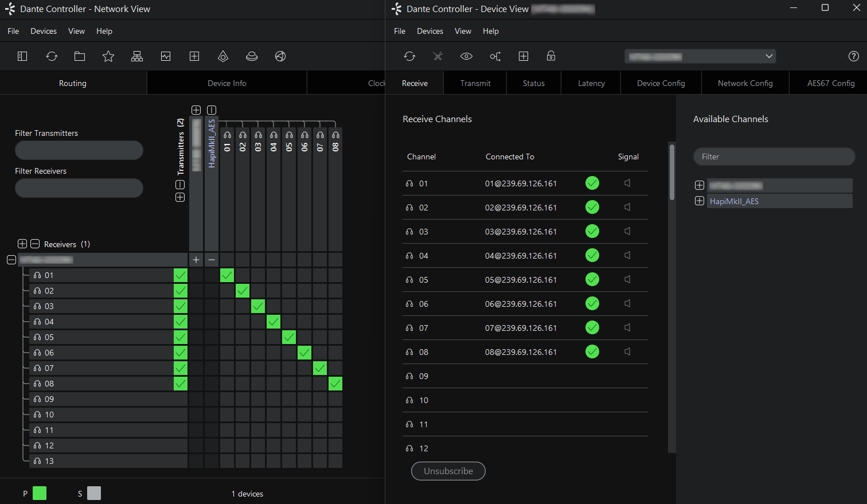Open the load preset folder icon
Screen dimensions: 867x504
[x=80, y=56]
